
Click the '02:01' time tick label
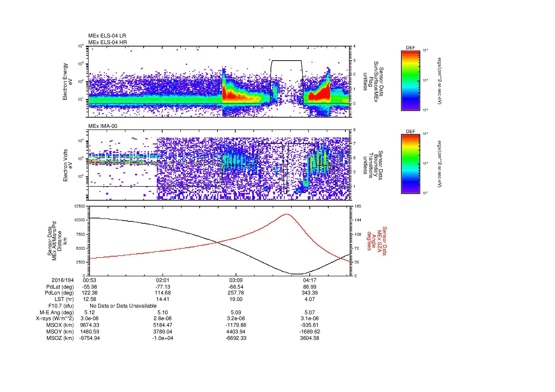tap(163, 280)
